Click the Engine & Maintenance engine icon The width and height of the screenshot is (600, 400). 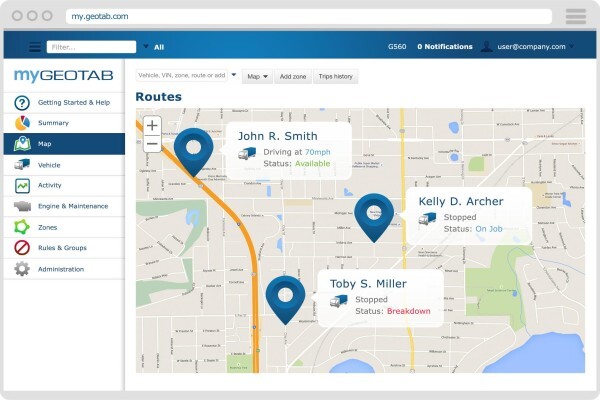[x=22, y=206]
